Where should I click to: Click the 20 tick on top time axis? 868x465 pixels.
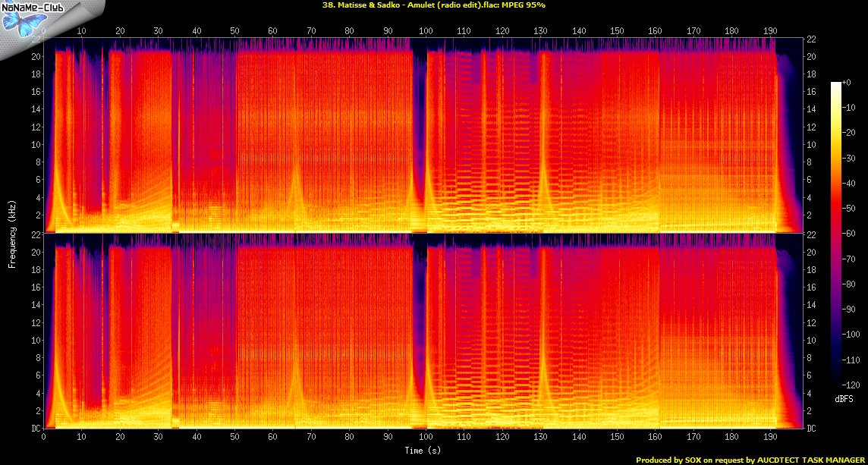click(x=120, y=31)
